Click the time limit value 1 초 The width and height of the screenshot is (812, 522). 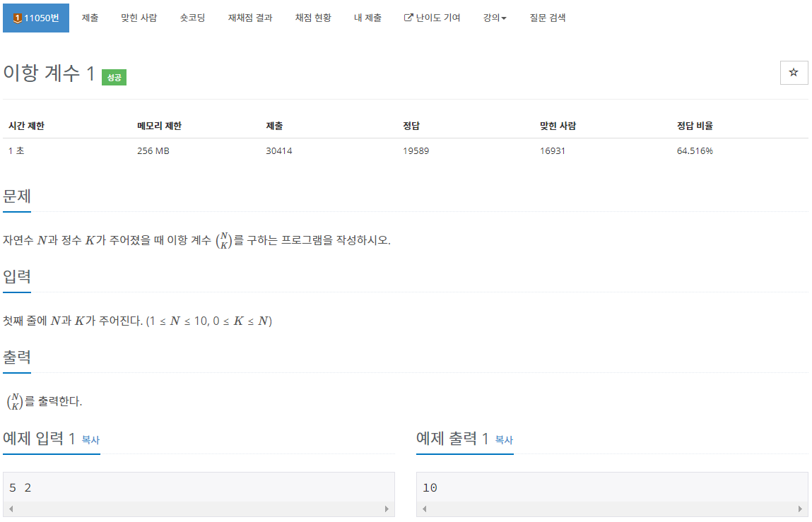pyautogui.click(x=16, y=150)
